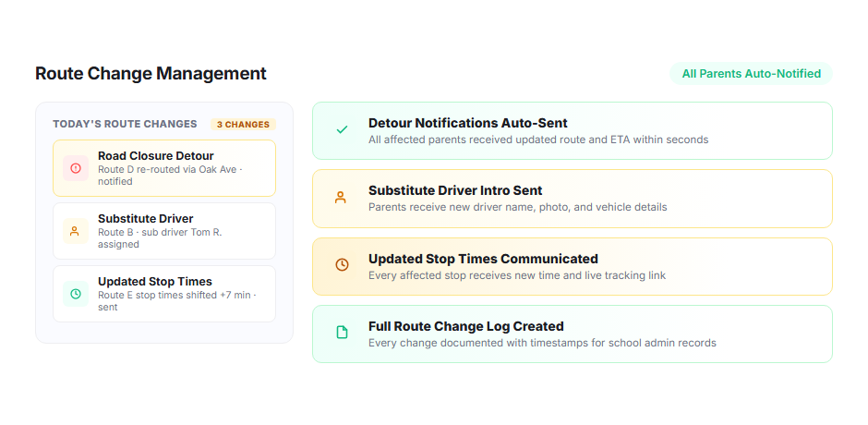Click the document icon on Full Route Change Log
The width and height of the screenshot is (868, 425).
pos(342,333)
